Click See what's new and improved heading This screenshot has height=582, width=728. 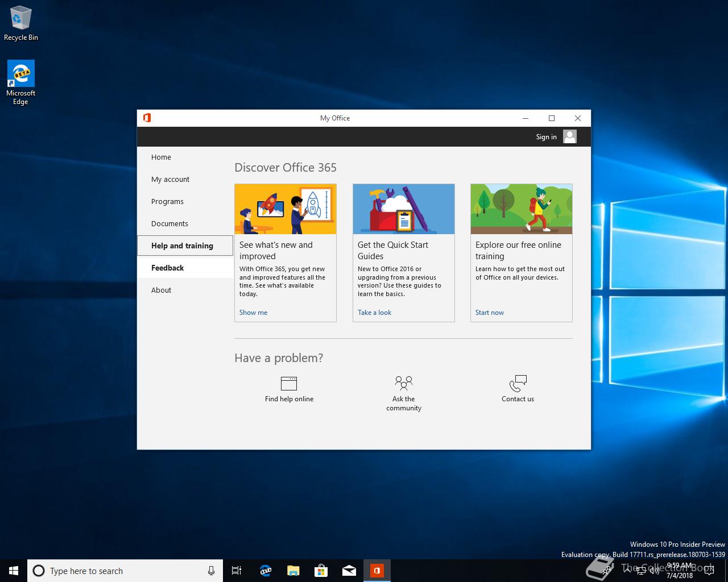(276, 251)
